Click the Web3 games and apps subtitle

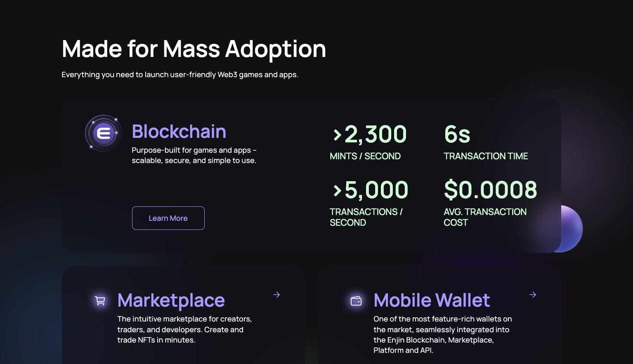click(x=180, y=75)
